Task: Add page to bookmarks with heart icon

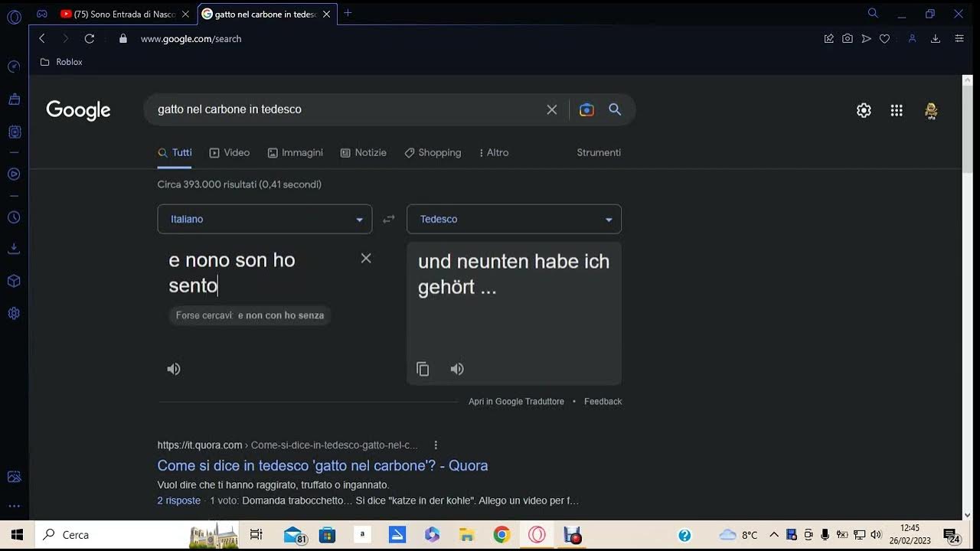Action: tap(885, 38)
